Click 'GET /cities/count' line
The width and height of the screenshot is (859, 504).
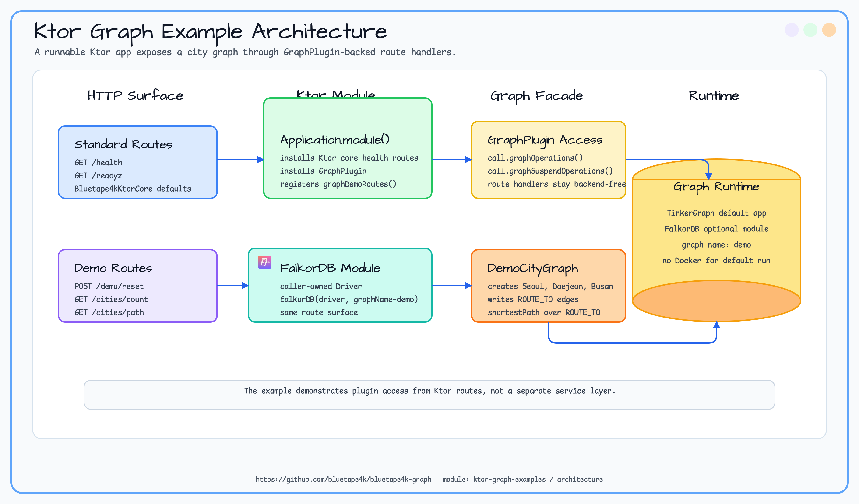coord(111,299)
